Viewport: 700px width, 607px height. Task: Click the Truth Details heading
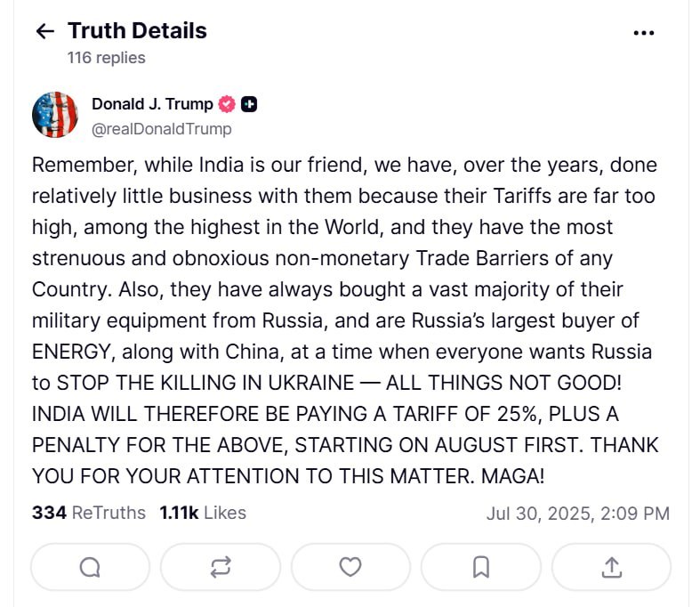137,31
